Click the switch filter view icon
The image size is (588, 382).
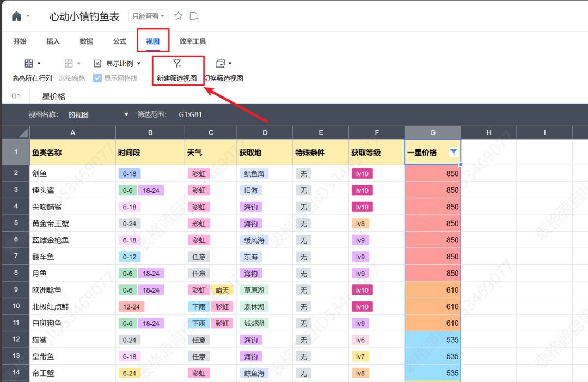(x=220, y=64)
